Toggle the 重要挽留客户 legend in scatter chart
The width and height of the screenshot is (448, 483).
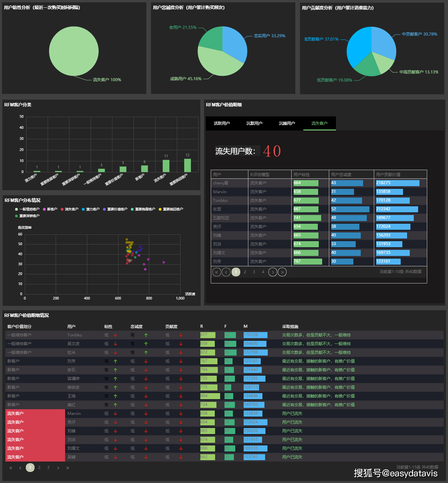tap(143, 209)
